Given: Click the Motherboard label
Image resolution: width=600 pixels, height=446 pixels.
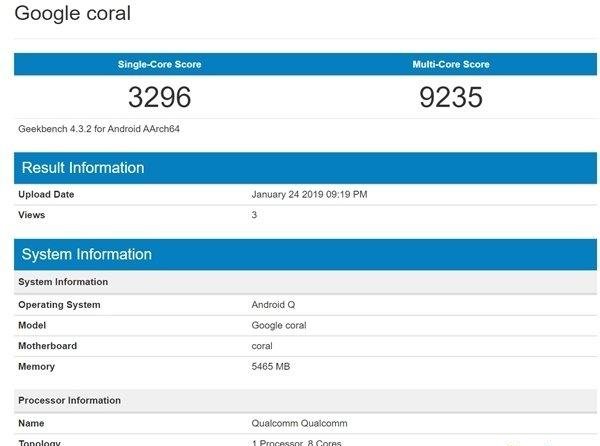Looking at the screenshot, I should tap(47, 346).
